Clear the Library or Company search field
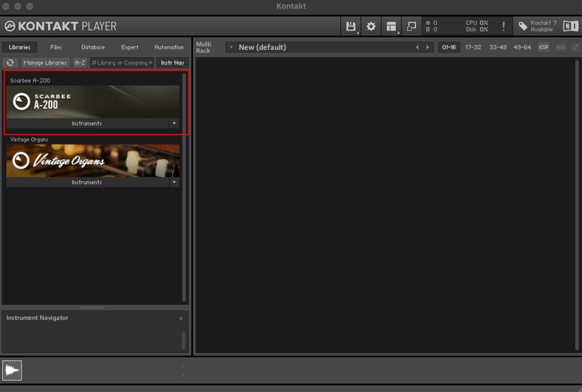This screenshot has height=392, width=582. [150, 62]
